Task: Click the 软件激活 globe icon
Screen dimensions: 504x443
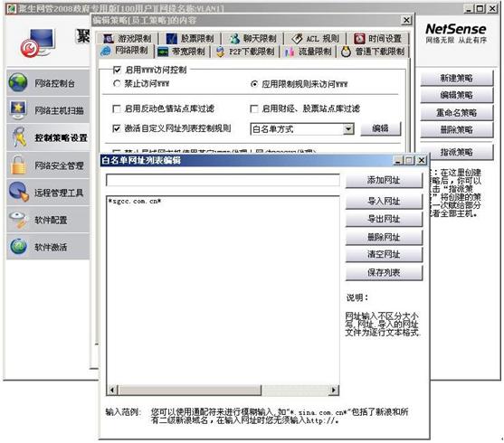Action: [x=18, y=247]
